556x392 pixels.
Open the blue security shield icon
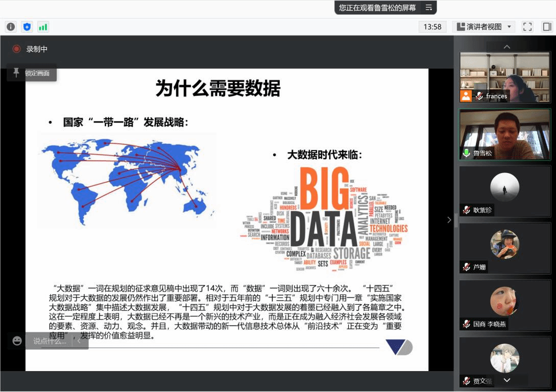click(x=27, y=27)
